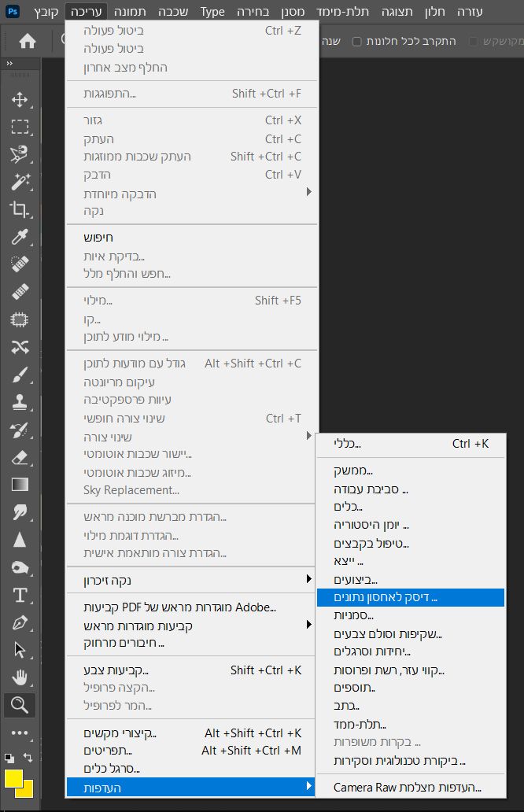Select the Brush tool
Screen dimensions: 524x812
20,375
